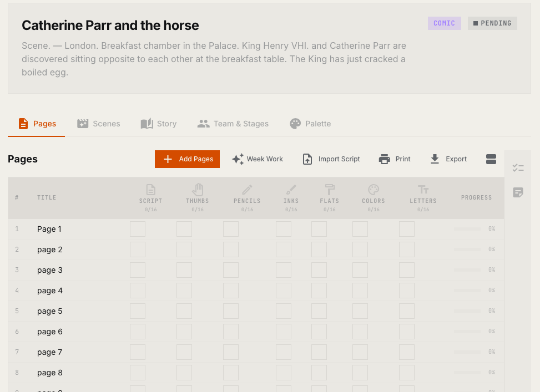This screenshot has width=540, height=392.
Task: Click the Colors palette column icon
Action: [374, 190]
